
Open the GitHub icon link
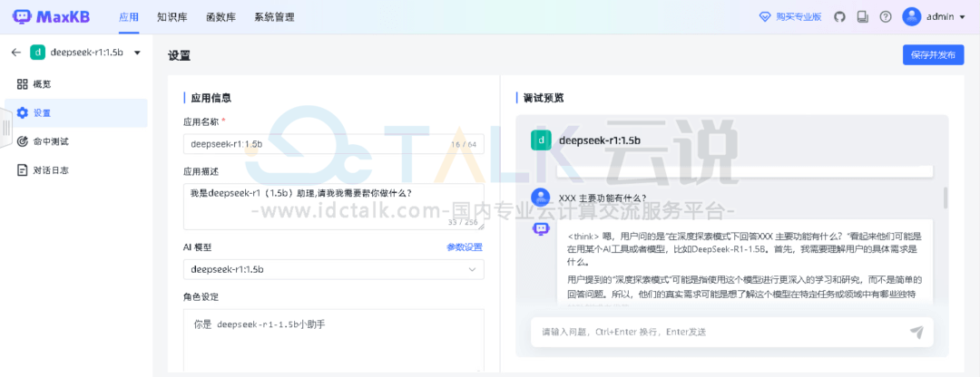pyautogui.click(x=840, y=17)
